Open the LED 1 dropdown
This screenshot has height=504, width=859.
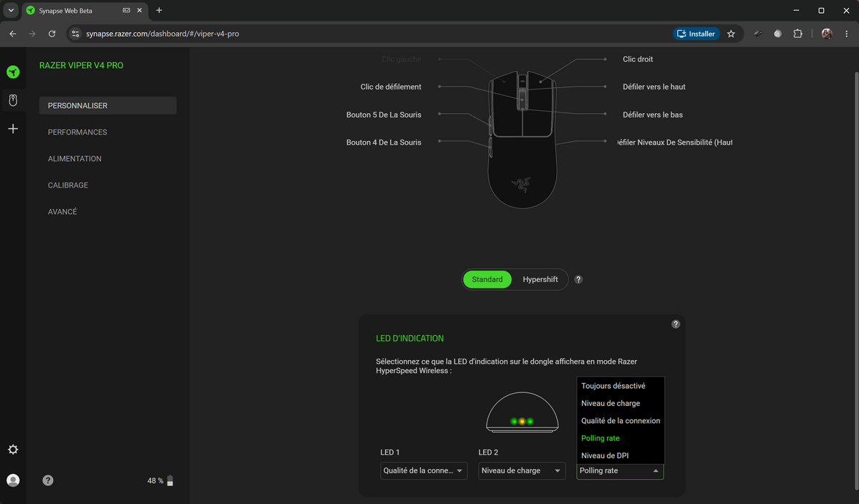pos(424,471)
